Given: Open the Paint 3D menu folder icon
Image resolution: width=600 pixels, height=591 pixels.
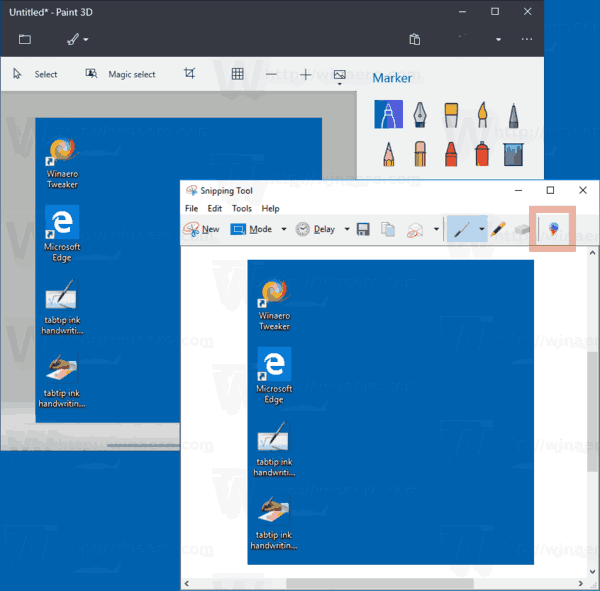Looking at the screenshot, I should pyautogui.click(x=25, y=39).
